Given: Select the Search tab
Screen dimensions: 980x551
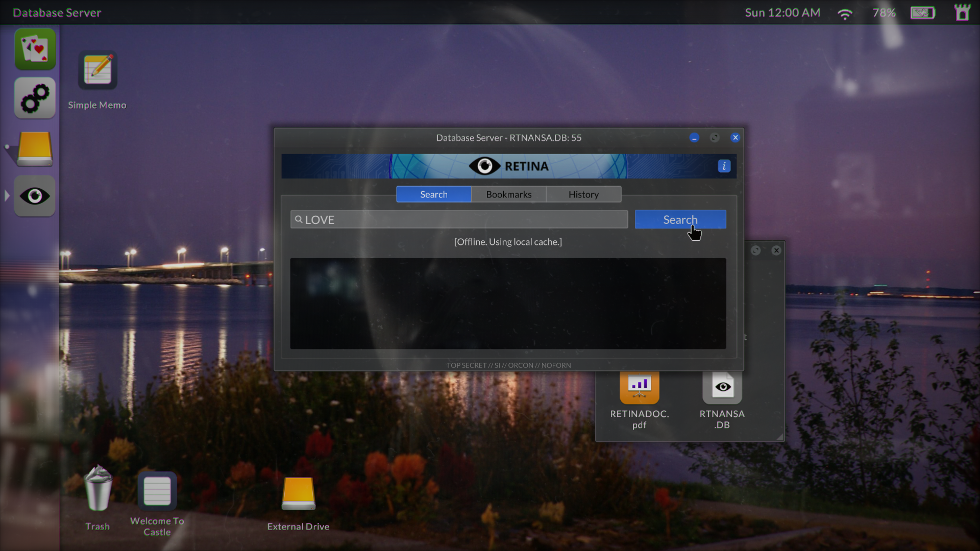Looking at the screenshot, I should (x=434, y=194).
